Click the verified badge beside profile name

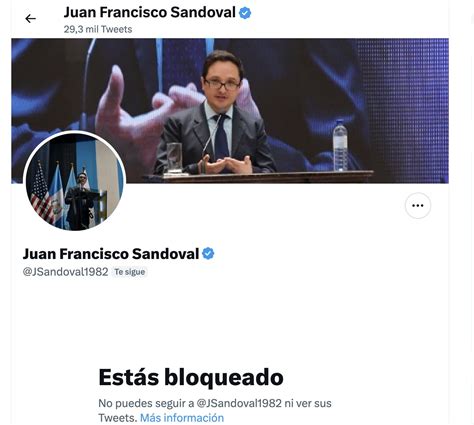tap(208, 254)
